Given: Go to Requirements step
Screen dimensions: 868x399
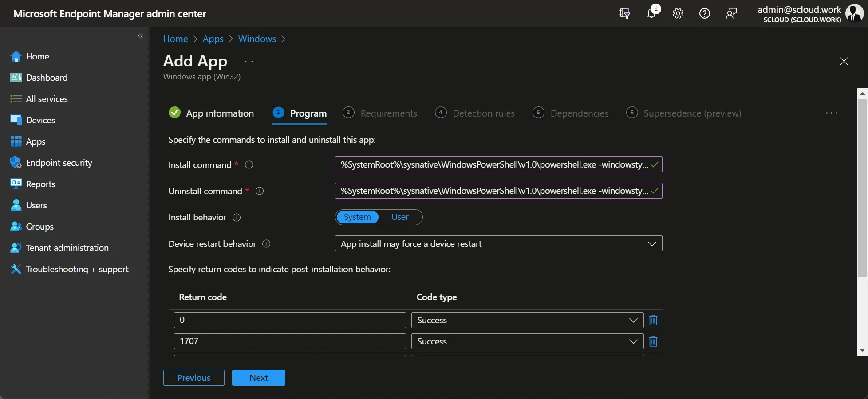Looking at the screenshot, I should (380, 113).
